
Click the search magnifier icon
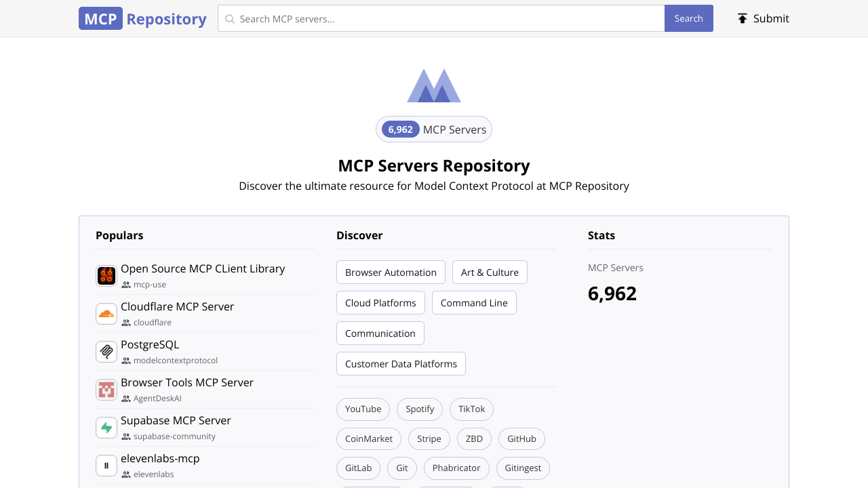pos(230,19)
